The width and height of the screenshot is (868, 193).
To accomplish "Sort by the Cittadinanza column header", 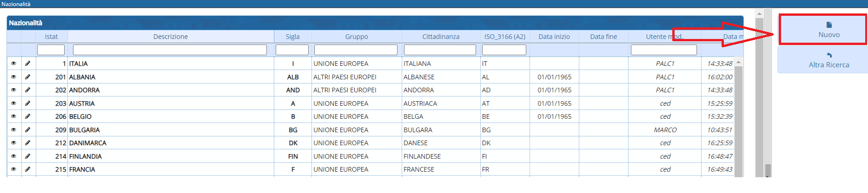I will pos(441,37).
